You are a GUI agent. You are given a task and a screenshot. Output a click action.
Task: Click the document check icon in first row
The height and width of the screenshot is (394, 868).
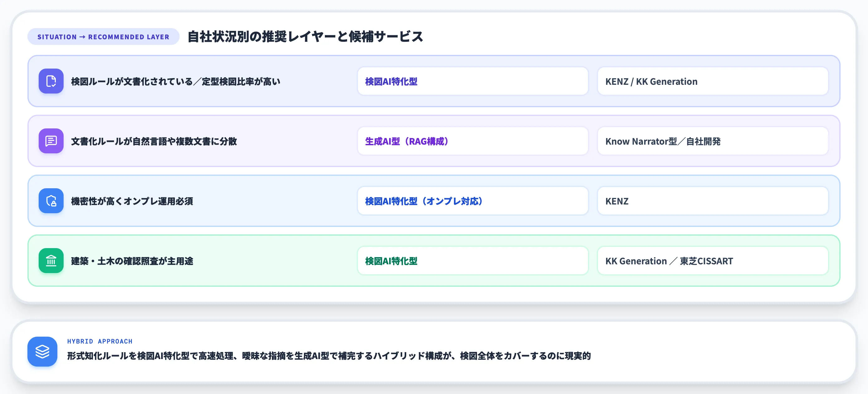51,81
